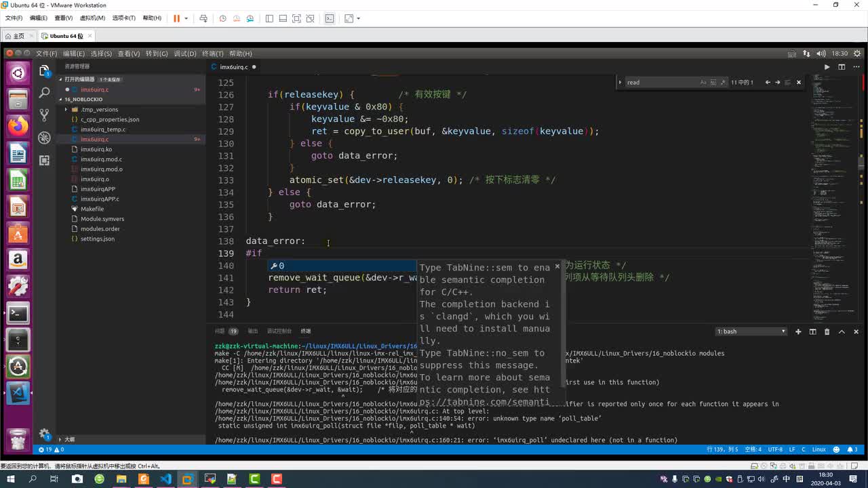
Task: Switch to the Debug Console panel tab
Action: coord(279,331)
